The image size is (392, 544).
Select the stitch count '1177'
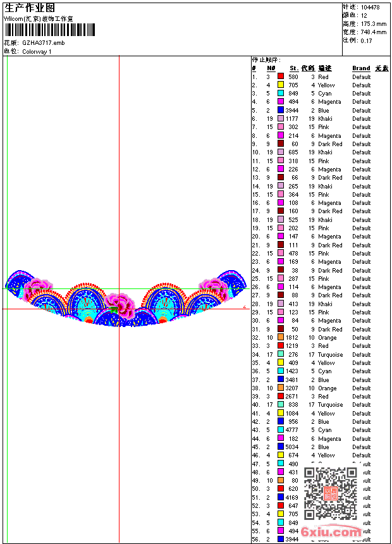[x=291, y=119]
